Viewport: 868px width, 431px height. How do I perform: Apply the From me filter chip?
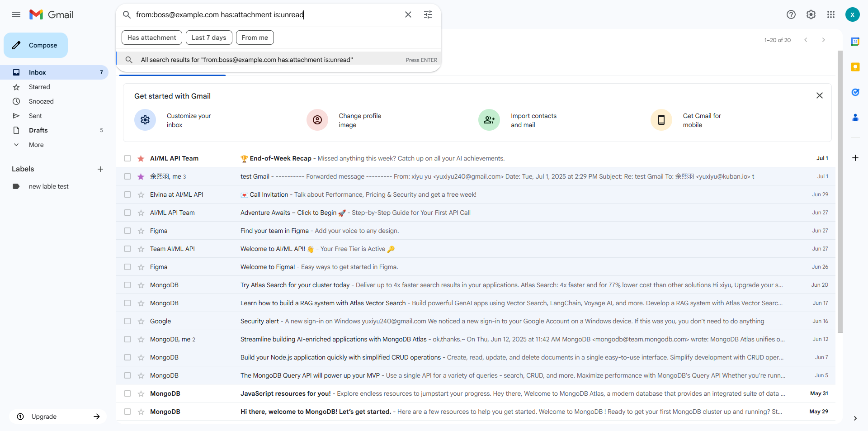coord(255,38)
